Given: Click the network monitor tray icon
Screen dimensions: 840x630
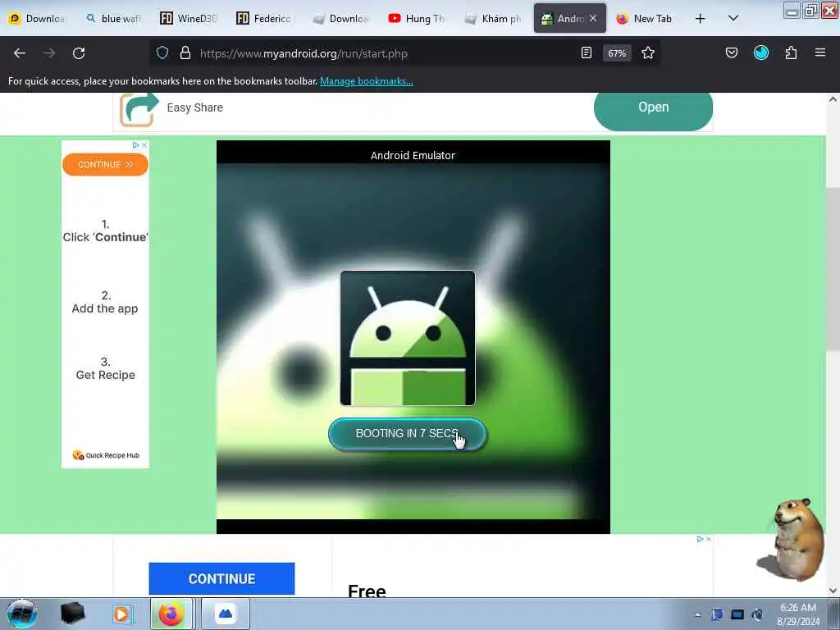Looking at the screenshot, I should (737, 614).
